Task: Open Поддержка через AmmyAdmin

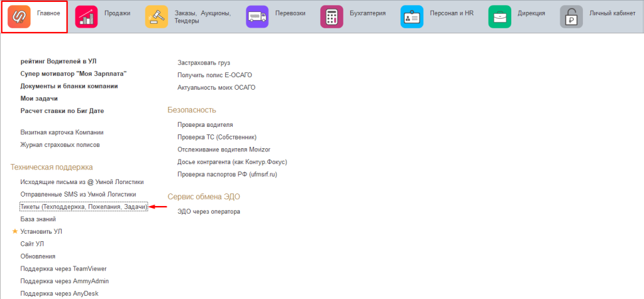Action: point(65,281)
